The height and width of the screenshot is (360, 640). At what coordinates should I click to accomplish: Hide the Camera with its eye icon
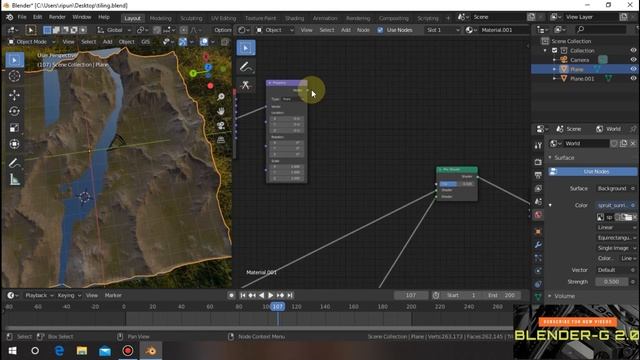[633, 60]
